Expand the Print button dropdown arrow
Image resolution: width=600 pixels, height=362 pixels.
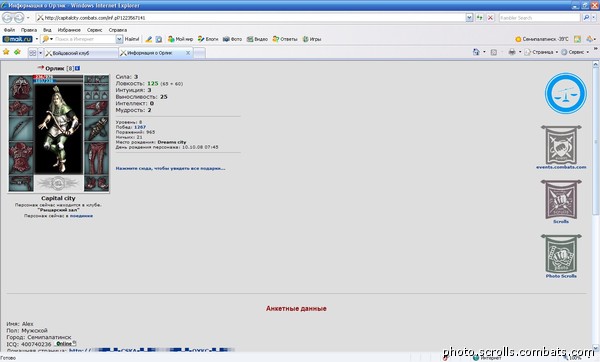point(520,52)
